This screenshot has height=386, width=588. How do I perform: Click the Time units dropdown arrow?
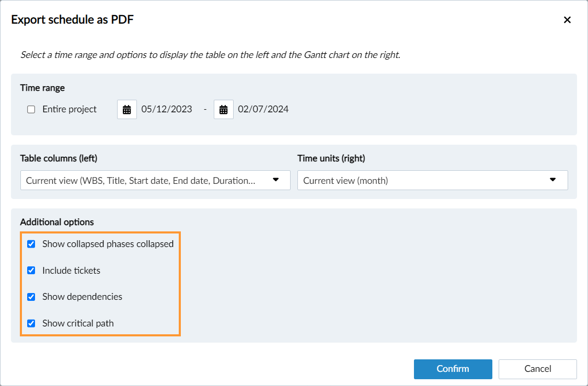pyautogui.click(x=553, y=180)
